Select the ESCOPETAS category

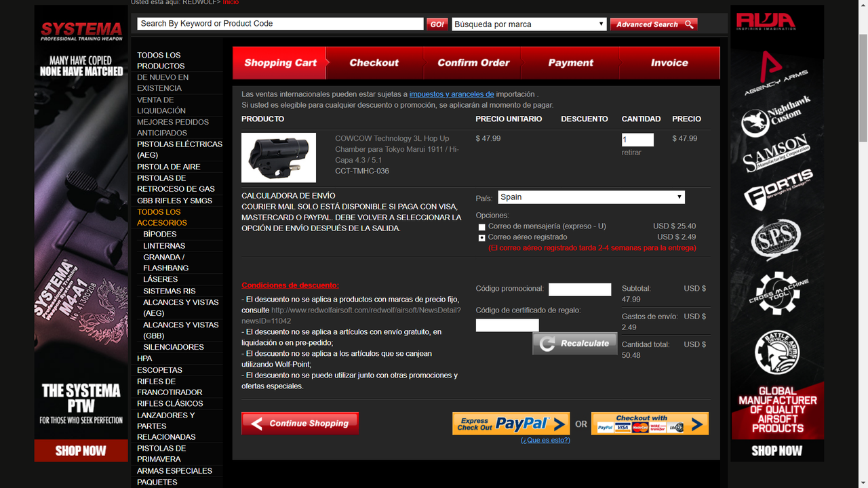pos(159,370)
